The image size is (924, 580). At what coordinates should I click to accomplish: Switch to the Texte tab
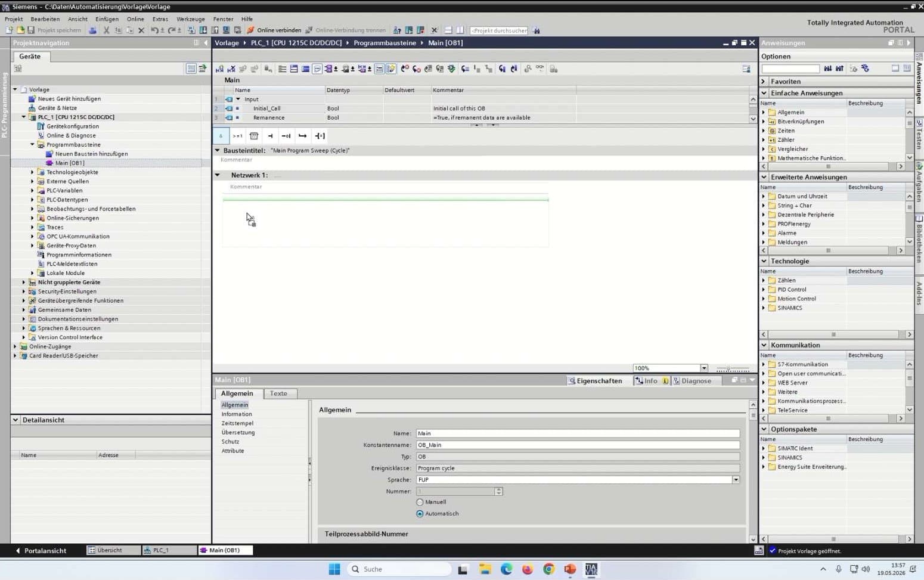click(278, 393)
